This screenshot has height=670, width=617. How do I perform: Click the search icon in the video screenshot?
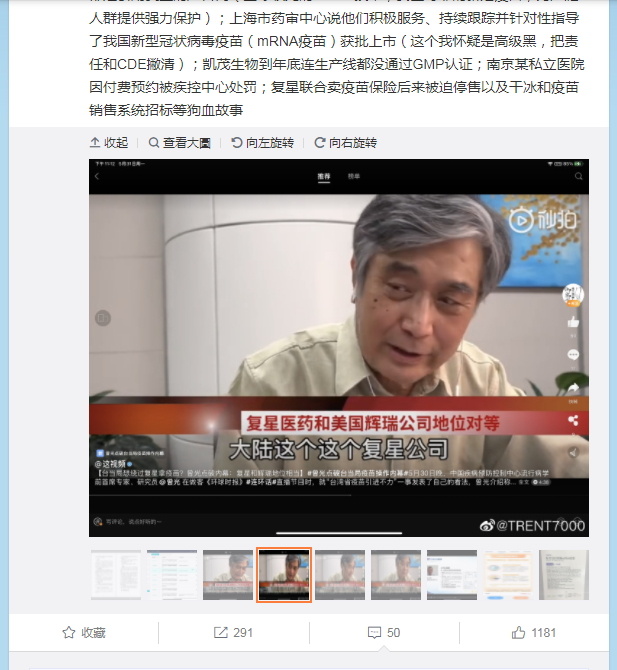[x=579, y=176]
